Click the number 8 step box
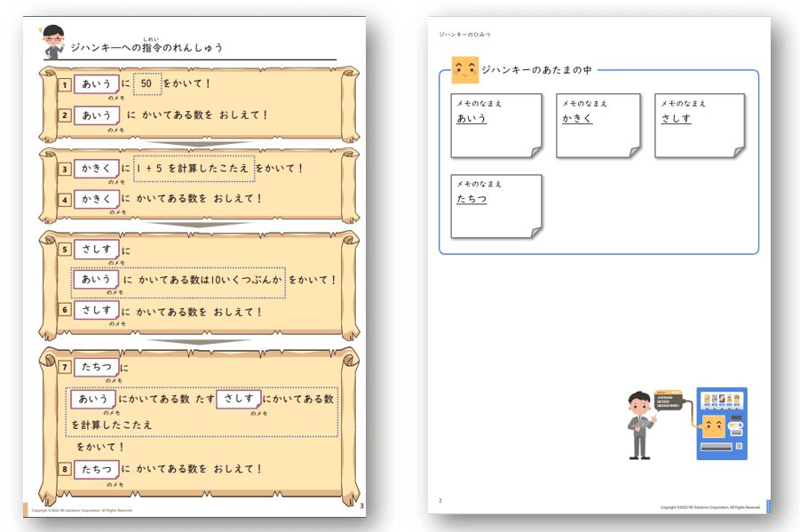Viewport: 800px width, 532px height. point(65,469)
